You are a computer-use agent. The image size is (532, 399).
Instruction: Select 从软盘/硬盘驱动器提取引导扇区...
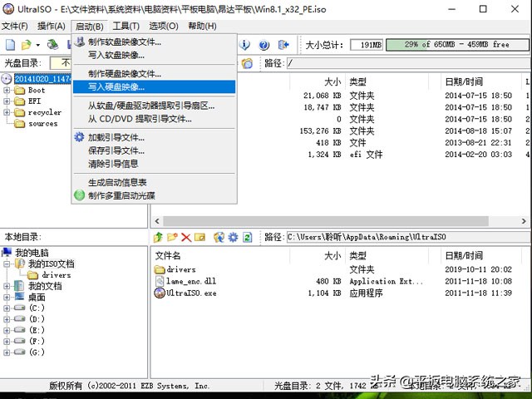[154, 106]
